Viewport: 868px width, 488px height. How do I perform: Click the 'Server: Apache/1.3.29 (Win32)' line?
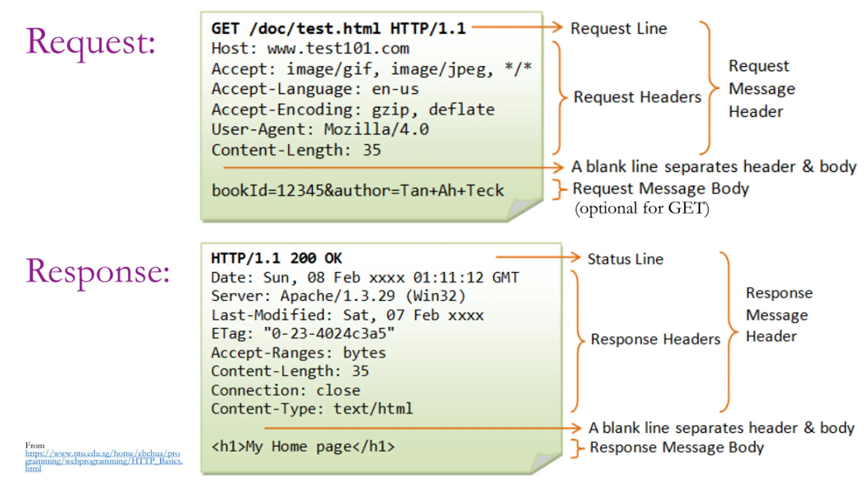[x=338, y=296]
